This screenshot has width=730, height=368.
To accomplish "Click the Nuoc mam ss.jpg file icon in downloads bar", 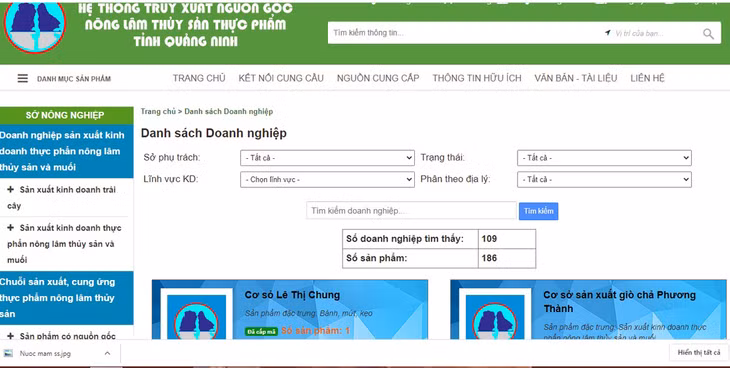I will pyautogui.click(x=8, y=353).
